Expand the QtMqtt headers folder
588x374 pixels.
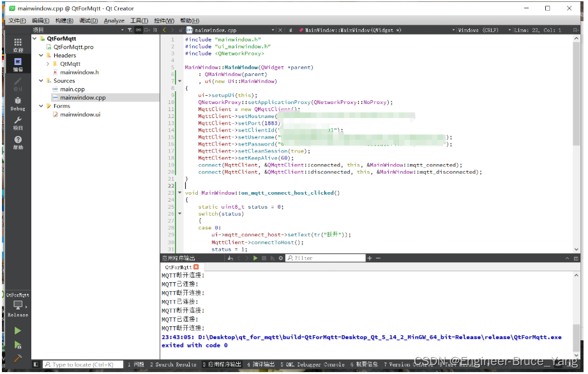48,64
